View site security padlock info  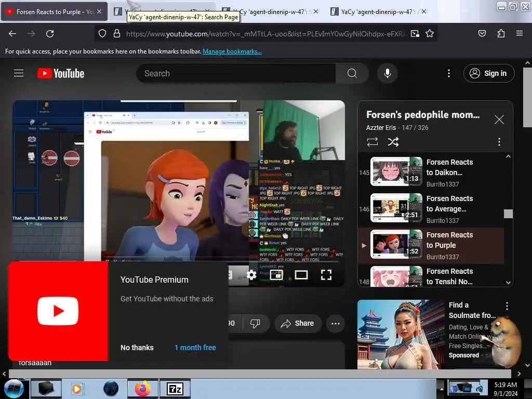coord(117,33)
